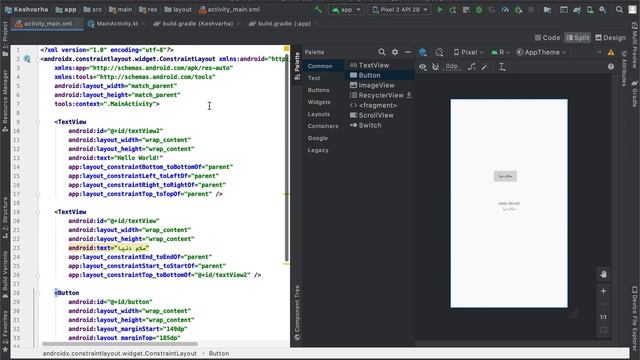Click the Run with Coverage icon
The height and width of the screenshot is (360, 640).
(x=492, y=9)
